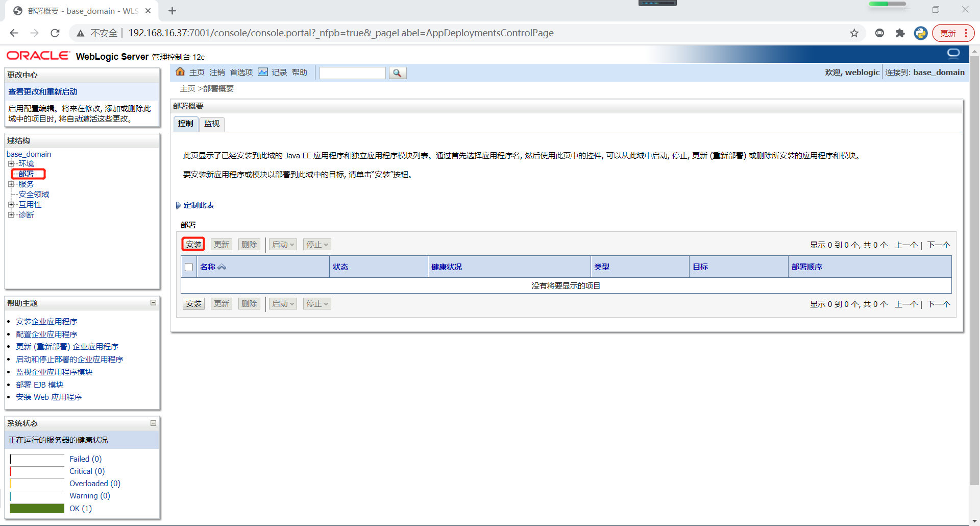Click 帮助 in the toolbar
Viewport: 980px width, 526px height.
point(300,73)
